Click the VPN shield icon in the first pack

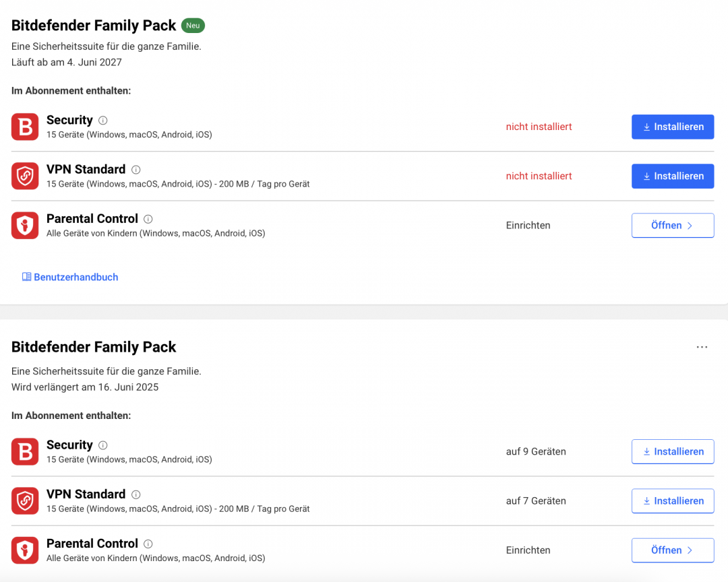click(25, 176)
